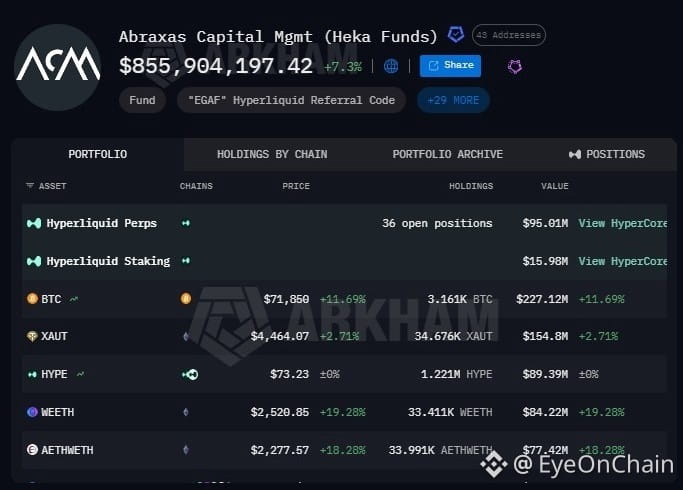683x490 pixels.
Task: Click the WEETH price $2,520.85
Action: point(280,412)
